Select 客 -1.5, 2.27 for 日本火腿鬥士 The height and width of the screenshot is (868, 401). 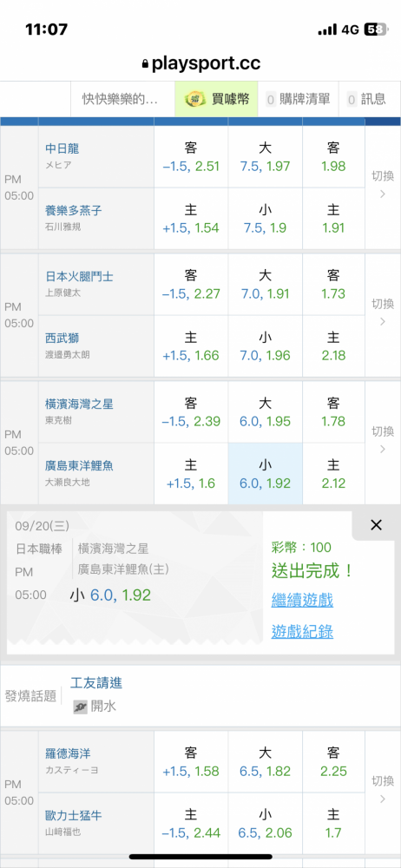click(x=191, y=285)
